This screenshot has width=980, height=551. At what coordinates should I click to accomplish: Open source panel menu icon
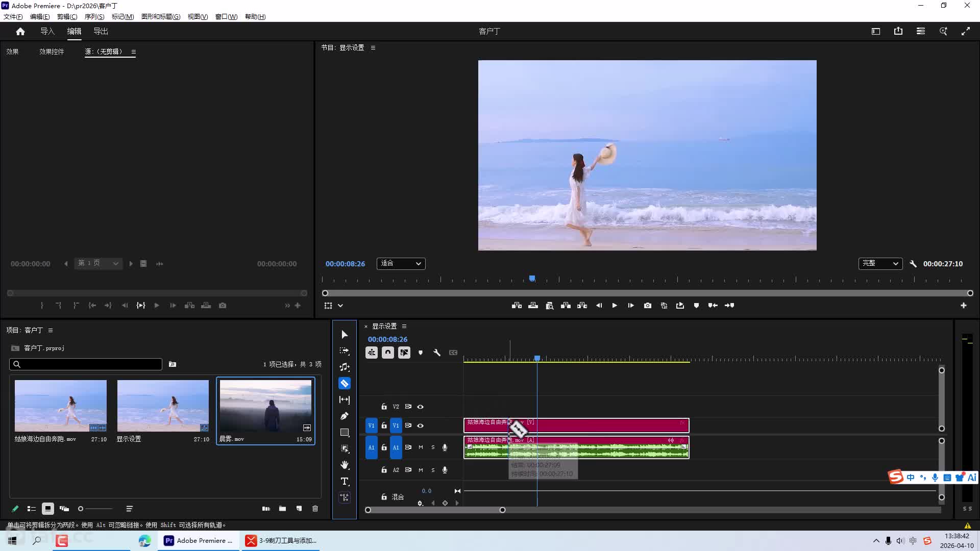[134, 52]
